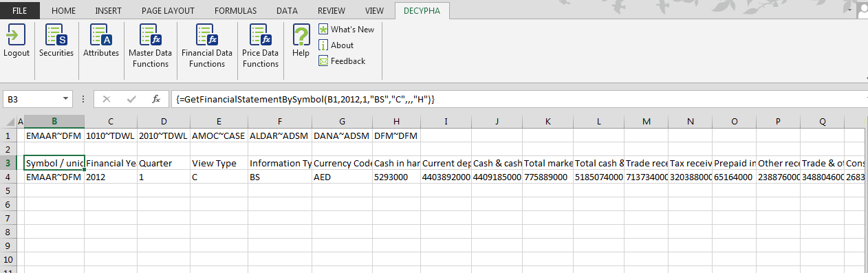The height and width of the screenshot is (273, 868).
Task: Switch to the INSERT tab
Action: point(108,10)
